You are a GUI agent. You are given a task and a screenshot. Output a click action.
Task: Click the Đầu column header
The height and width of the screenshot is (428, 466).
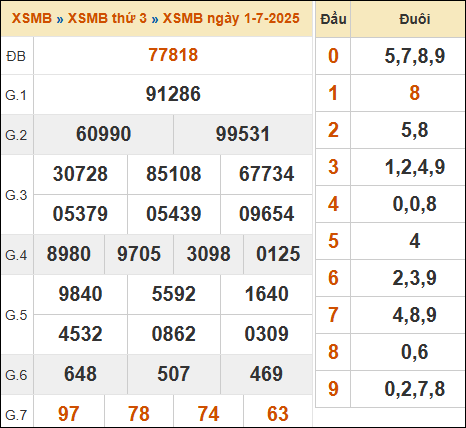pos(333,19)
